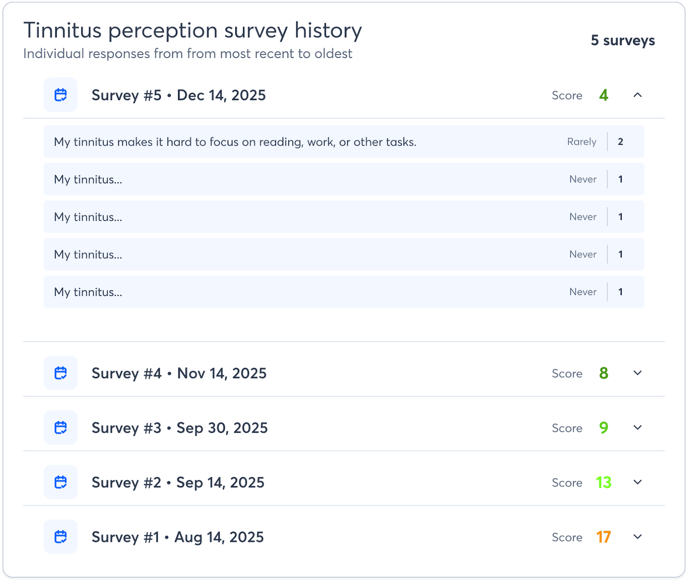Open the Survey #1 Aug 14, 2025 row
688x581 pixels.
click(178, 537)
